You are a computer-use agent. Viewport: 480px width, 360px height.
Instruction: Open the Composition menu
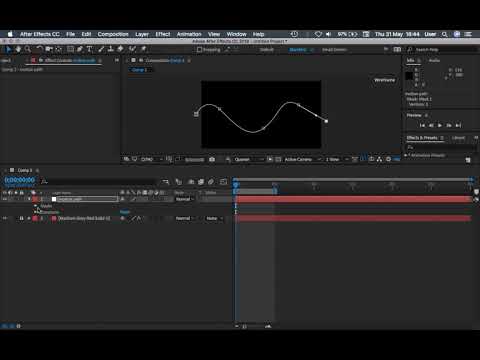[113, 34]
